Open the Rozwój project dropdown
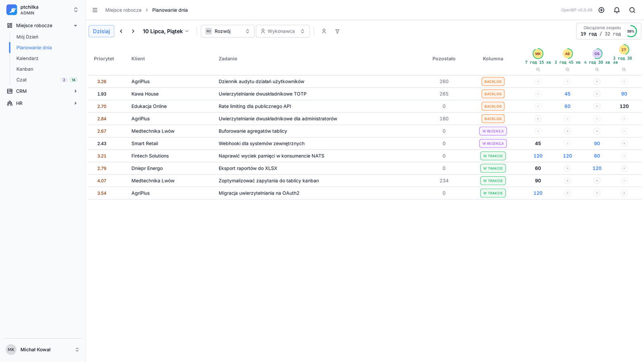 click(x=228, y=31)
